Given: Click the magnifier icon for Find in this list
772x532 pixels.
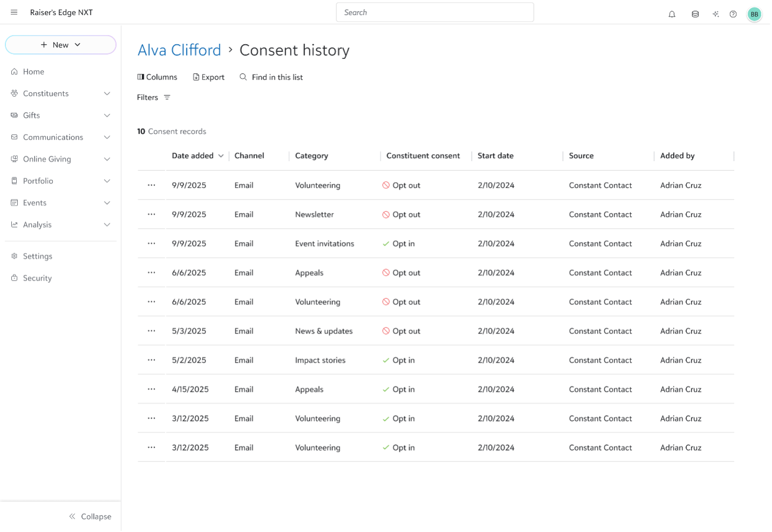Looking at the screenshot, I should point(243,77).
